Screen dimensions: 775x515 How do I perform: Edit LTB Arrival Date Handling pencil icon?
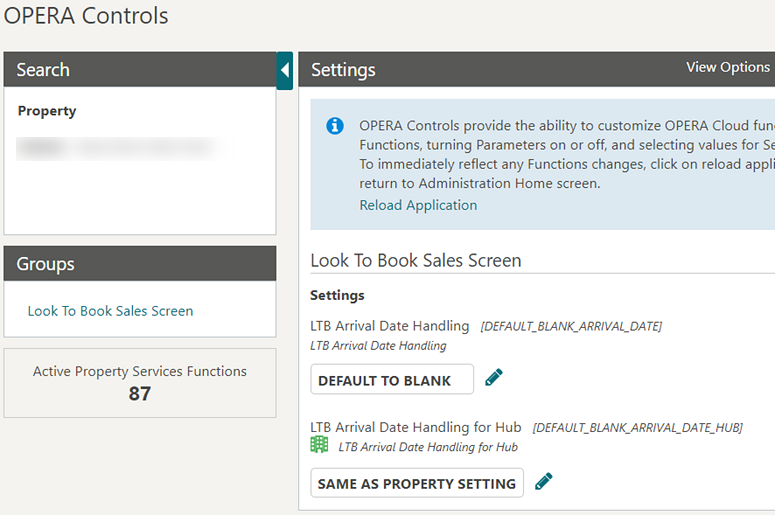point(494,377)
